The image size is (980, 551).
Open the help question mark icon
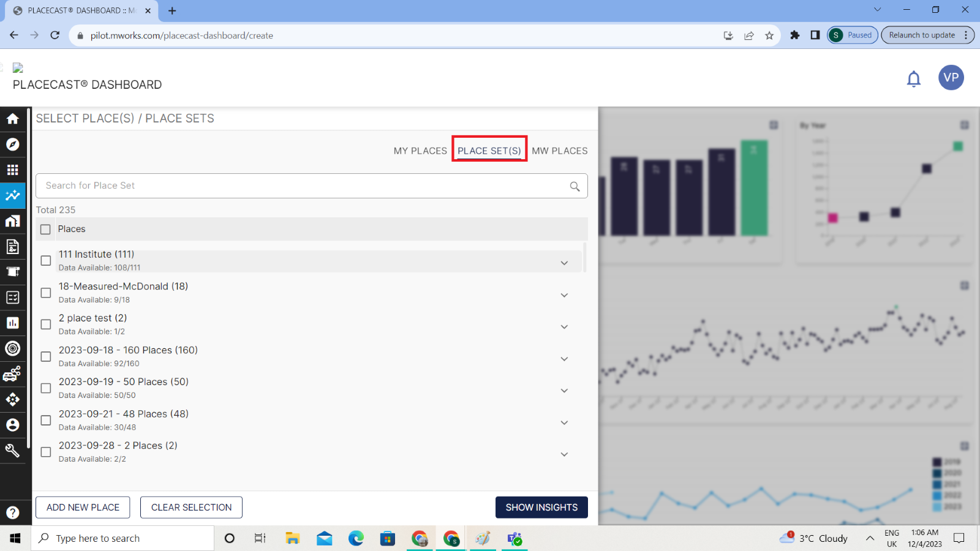click(13, 512)
